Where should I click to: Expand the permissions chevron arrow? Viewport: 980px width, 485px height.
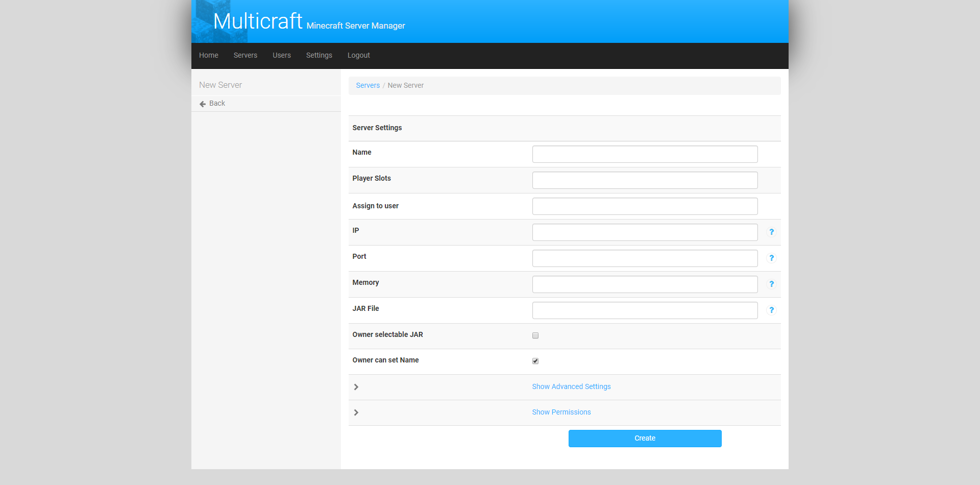(x=356, y=413)
